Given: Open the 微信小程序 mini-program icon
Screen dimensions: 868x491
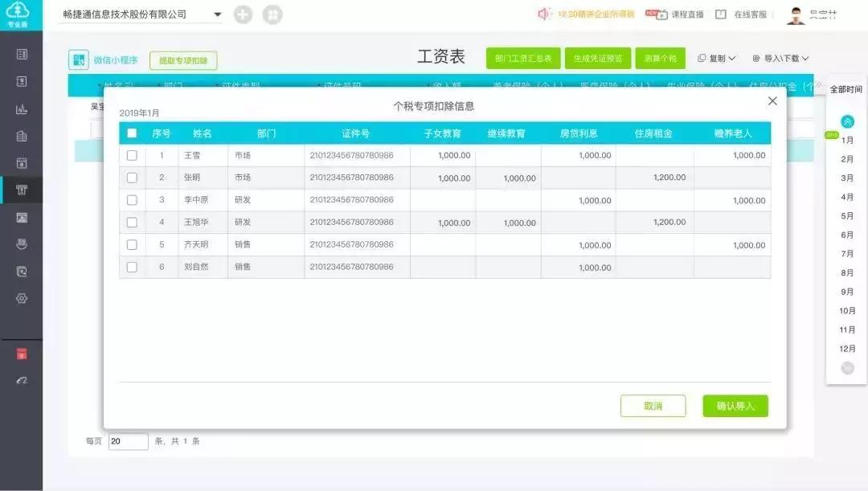Looking at the screenshot, I should [79, 58].
